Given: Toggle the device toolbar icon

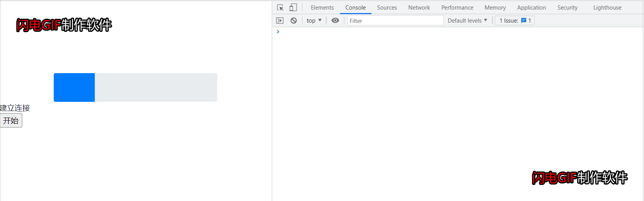Looking at the screenshot, I should pyautogui.click(x=293, y=8).
